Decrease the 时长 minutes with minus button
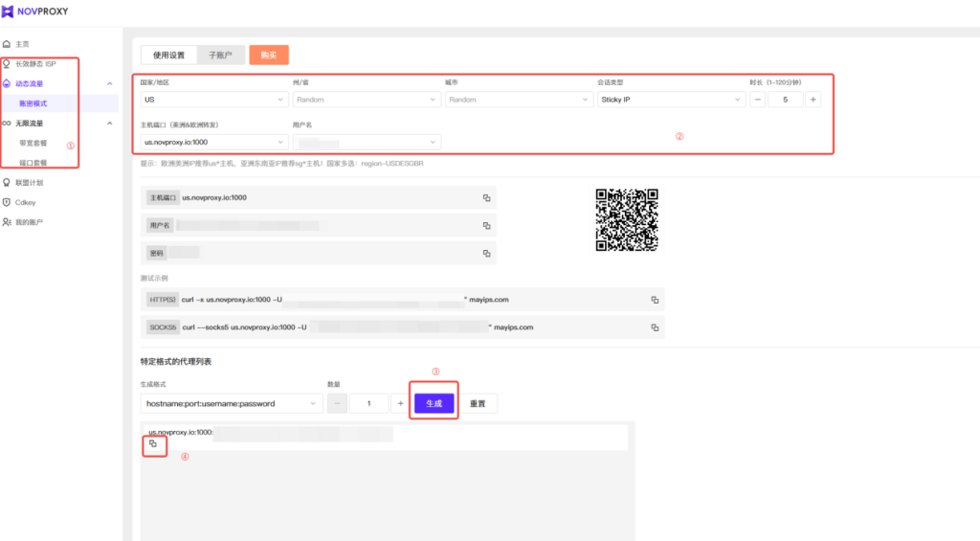This screenshot has height=541, width=980. coord(757,100)
